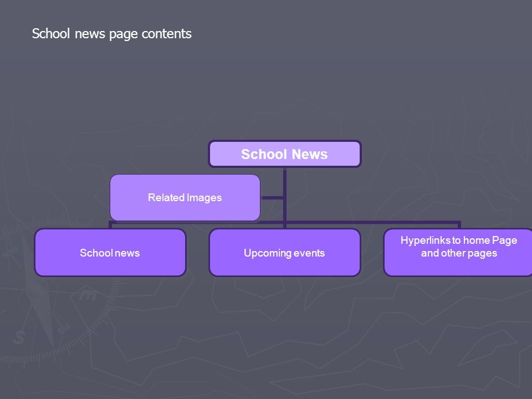Click the 'School news' lower box
This screenshot has width=532, height=399.
pos(110,253)
